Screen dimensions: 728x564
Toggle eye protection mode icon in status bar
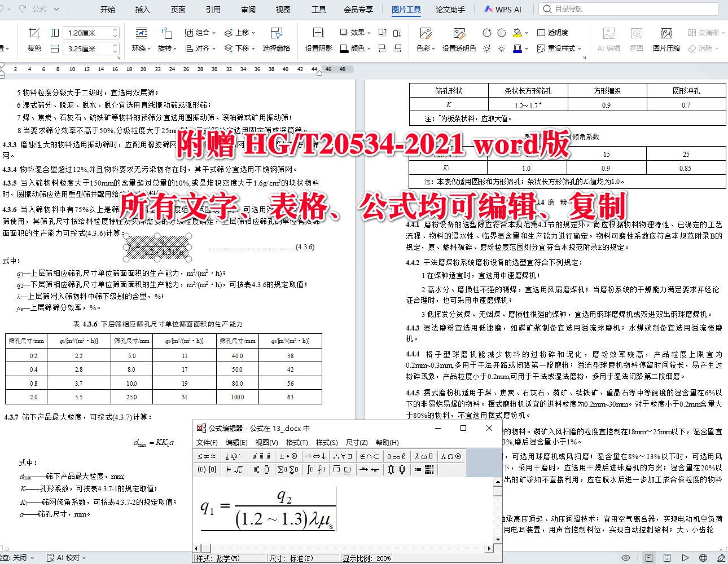626,558
